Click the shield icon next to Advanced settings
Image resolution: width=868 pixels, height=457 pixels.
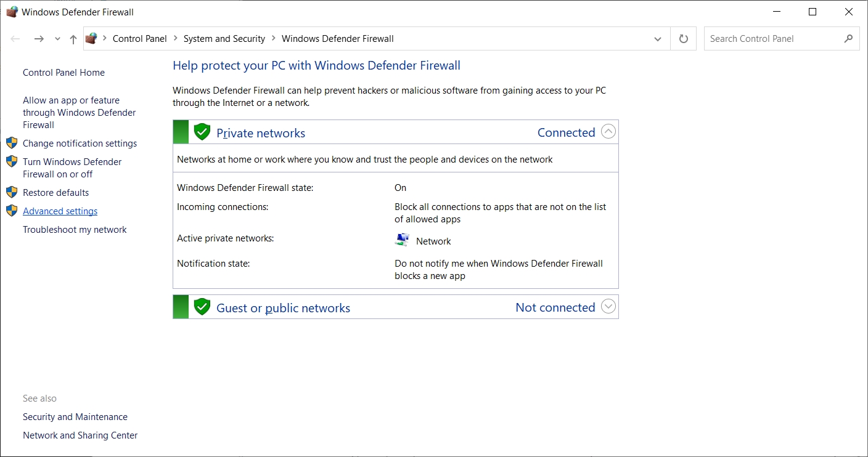(12, 211)
